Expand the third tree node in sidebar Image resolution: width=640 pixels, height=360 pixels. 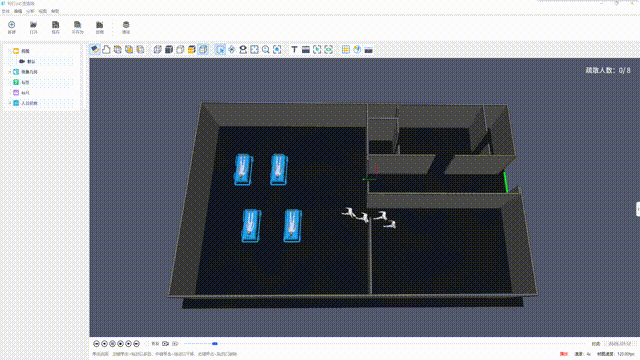click(x=10, y=72)
